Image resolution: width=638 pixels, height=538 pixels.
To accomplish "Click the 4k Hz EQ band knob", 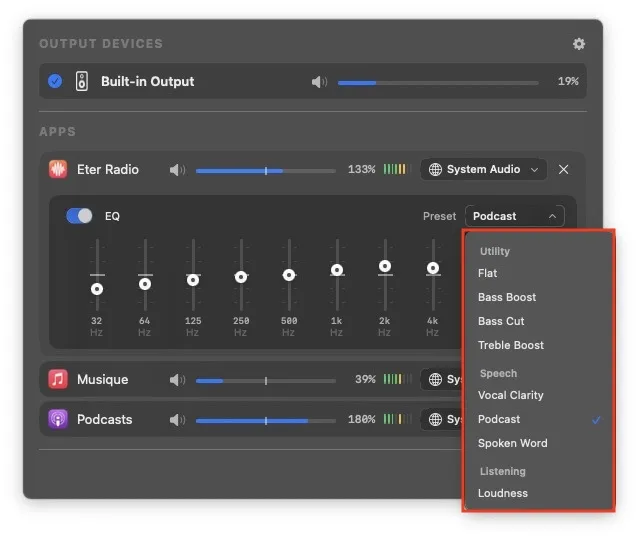I will 433,268.
